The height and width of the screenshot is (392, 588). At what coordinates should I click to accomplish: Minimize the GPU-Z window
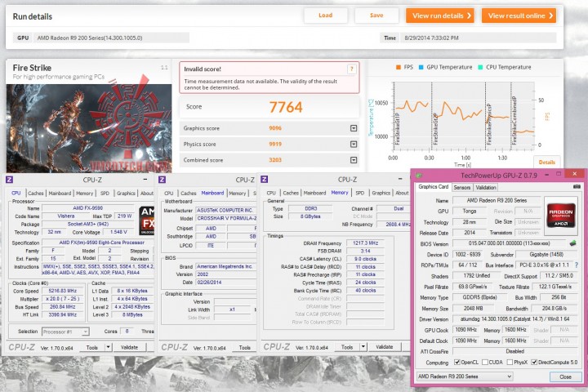546,175
